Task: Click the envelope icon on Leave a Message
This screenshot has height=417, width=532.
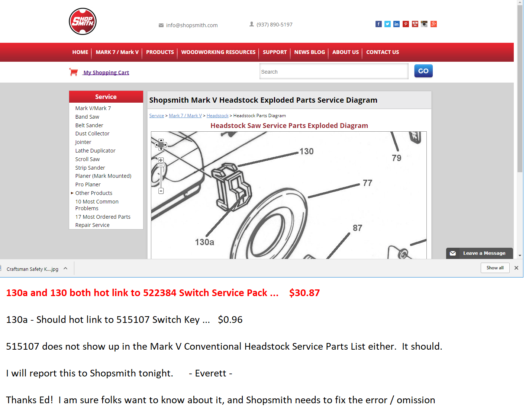Action: [453, 253]
